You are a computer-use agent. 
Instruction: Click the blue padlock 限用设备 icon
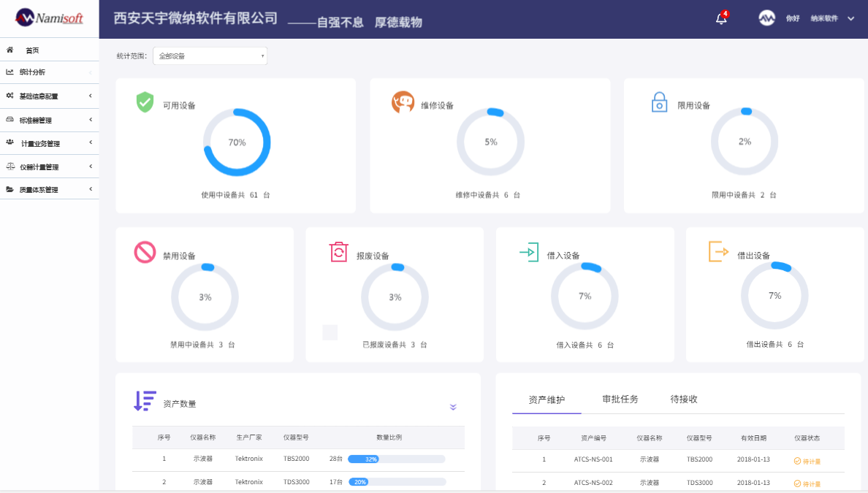pos(659,102)
